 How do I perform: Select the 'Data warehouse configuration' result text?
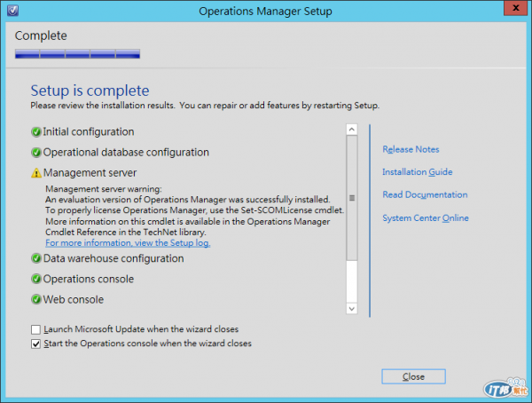click(113, 258)
